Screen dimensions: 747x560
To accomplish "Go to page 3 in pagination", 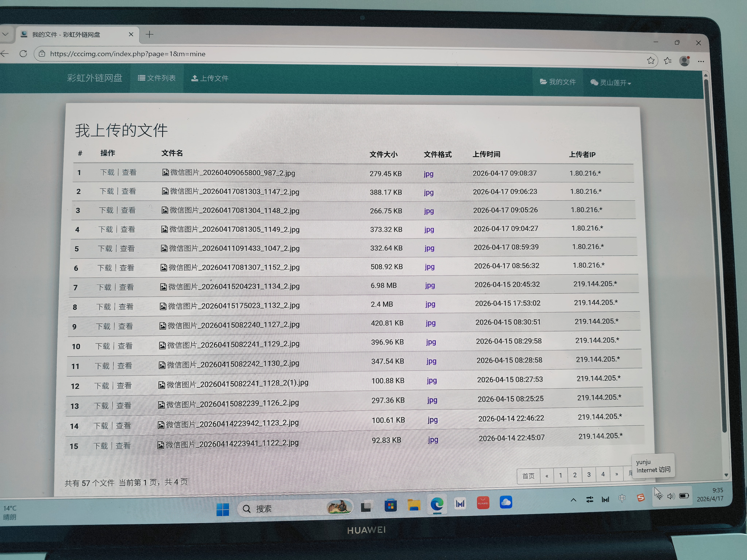I will [589, 475].
